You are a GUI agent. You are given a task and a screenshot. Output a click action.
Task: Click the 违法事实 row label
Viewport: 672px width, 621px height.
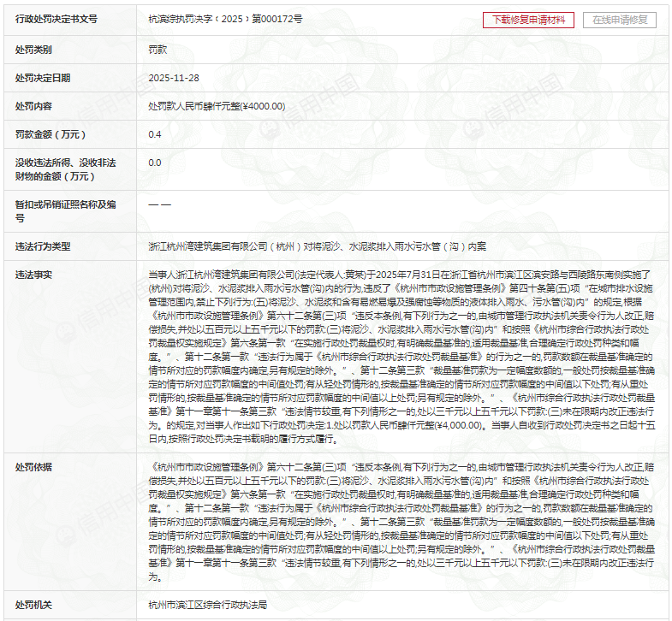point(33,275)
